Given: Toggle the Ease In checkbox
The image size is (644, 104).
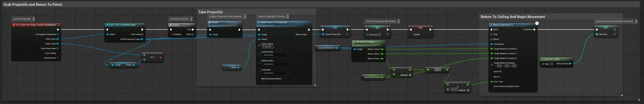Looking at the screenshot, I should [502, 77].
